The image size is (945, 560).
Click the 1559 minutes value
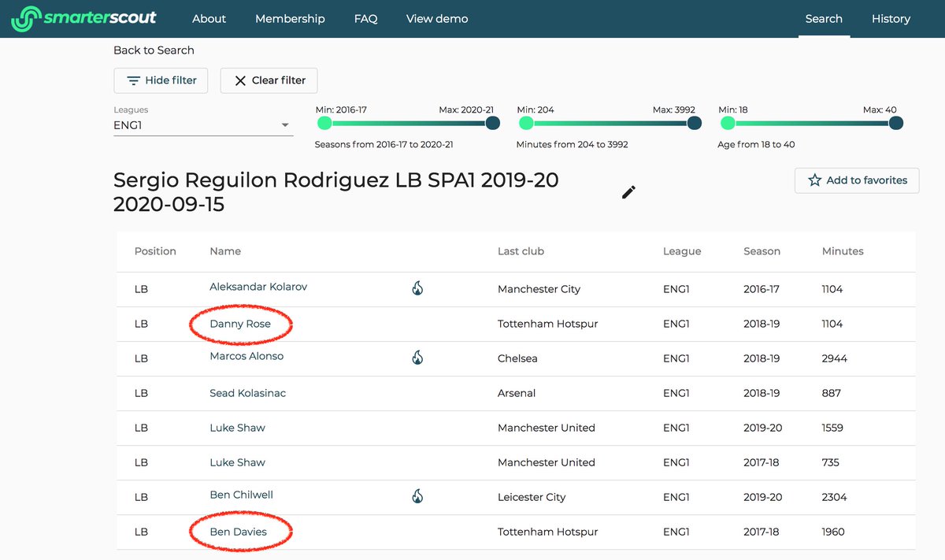click(832, 428)
